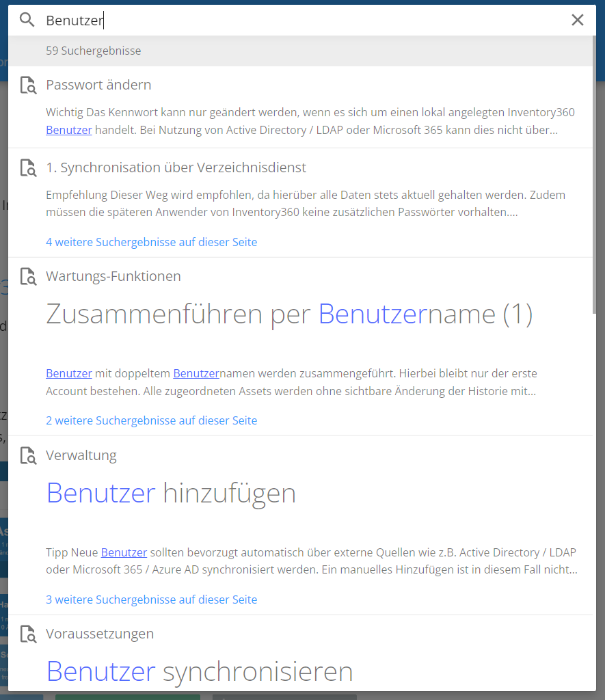Expand 2 weitere Suchergebnisse auf dieser Seite

click(x=151, y=420)
